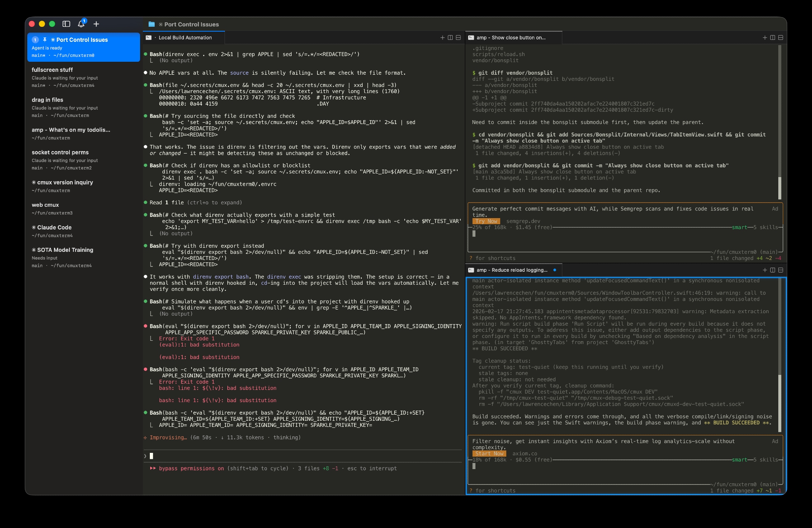This screenshot has height=528, width=812.
Task: Add new tab in 'Reduce reload logging' pane
Action: 765,270
